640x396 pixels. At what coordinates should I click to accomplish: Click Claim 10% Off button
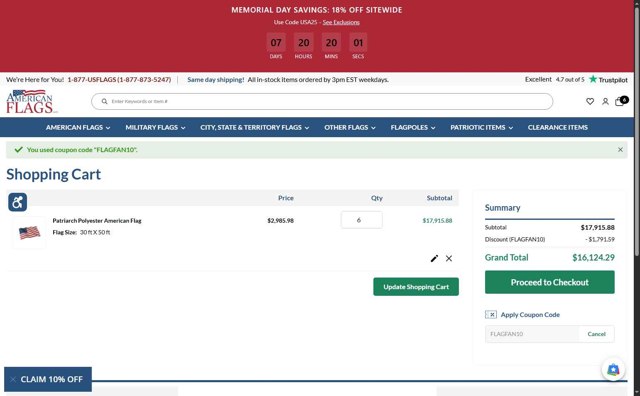click(52, 379)
